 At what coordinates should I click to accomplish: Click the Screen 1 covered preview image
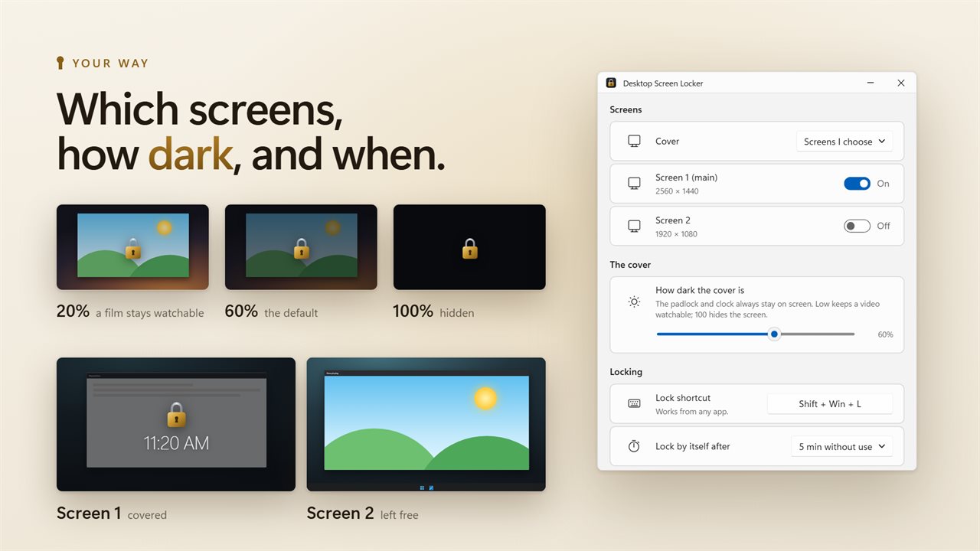[x=176, y=424]
